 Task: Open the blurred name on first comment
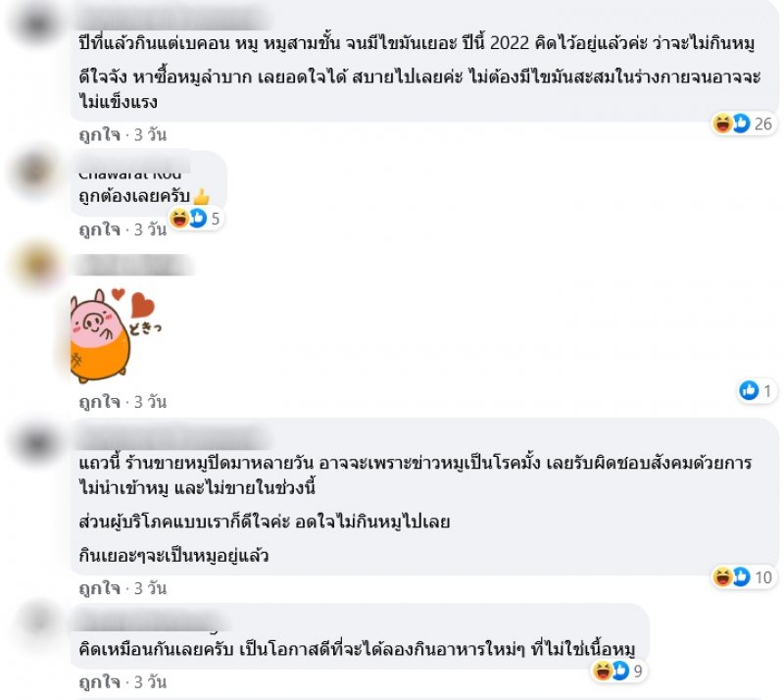coord(173,19)
